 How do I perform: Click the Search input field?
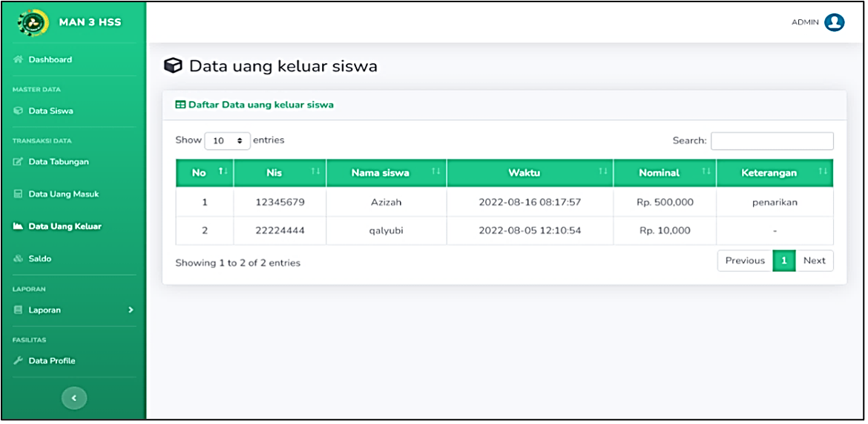[x=772, y=141]
